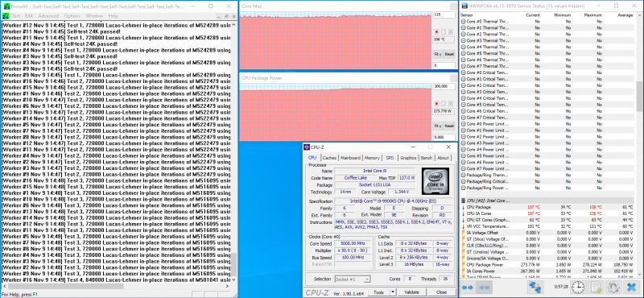The height and width of the screenshot is (298, 644).
Task: Start HWiNFO logging with sheet-plus icon
Action: (597, 287)
